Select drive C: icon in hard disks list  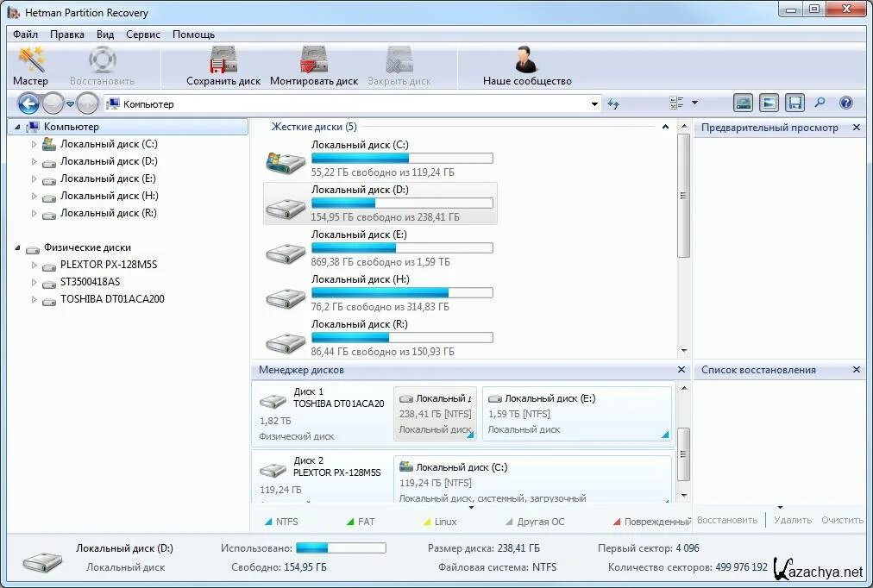click(x=285, y=162)
